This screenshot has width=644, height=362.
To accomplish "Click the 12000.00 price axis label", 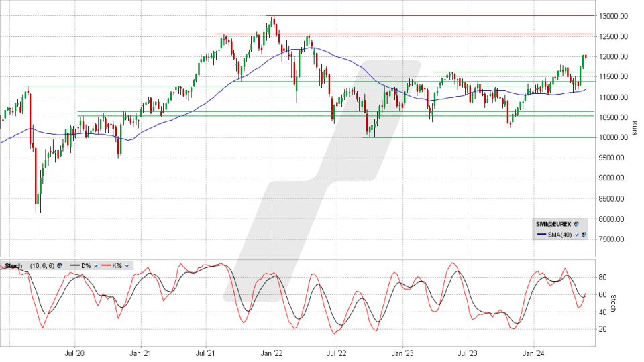I will pos(614,56).
